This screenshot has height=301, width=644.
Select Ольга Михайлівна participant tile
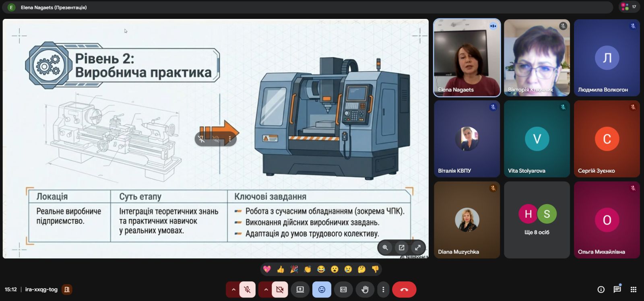(607, 220)
